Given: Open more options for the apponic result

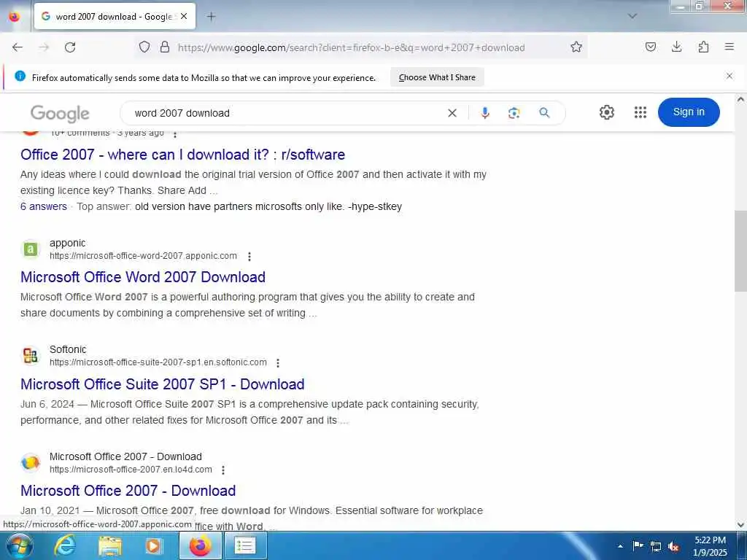Looking at the screenshot, I should coord(249,256).
